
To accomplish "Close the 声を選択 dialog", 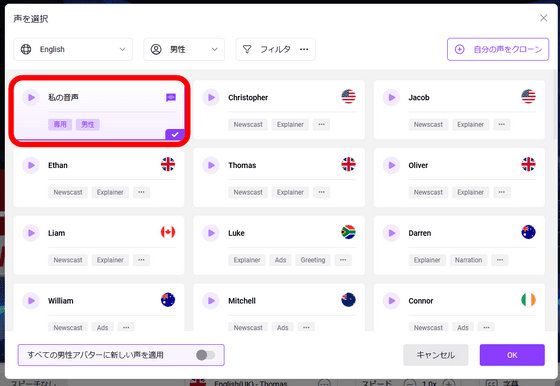I will tap(544, 18).
